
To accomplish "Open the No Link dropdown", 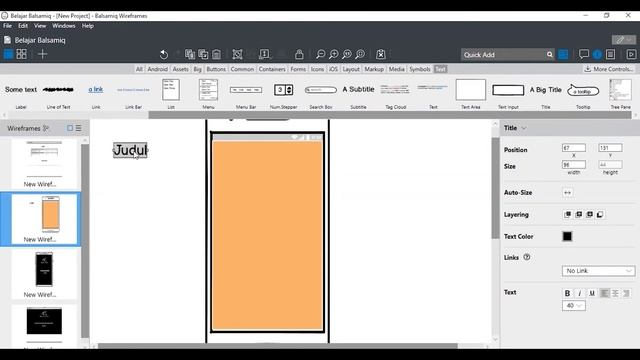I will [x=598, y=271].
